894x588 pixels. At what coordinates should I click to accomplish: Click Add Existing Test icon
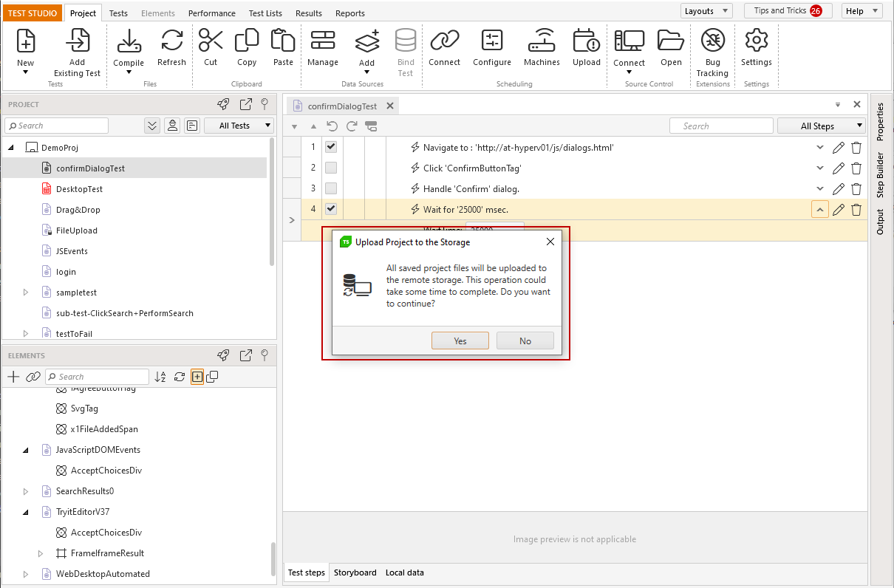[x=77, y=41]
